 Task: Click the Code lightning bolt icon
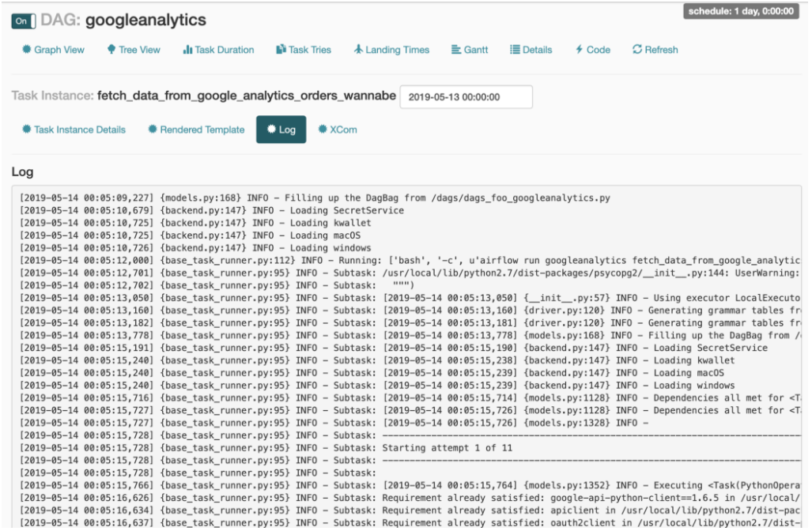coord(579,50)
